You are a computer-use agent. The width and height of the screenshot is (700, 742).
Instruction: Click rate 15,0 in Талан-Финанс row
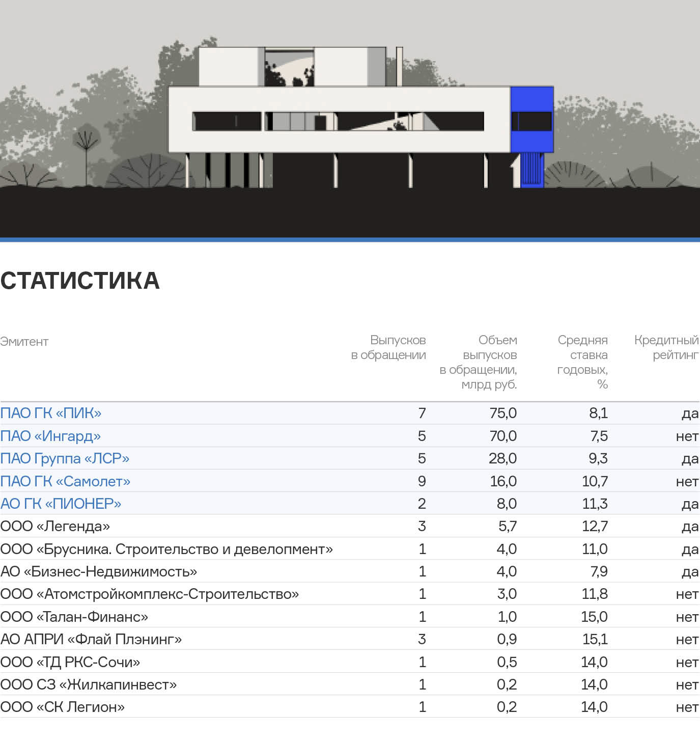[x=595, y=617]
